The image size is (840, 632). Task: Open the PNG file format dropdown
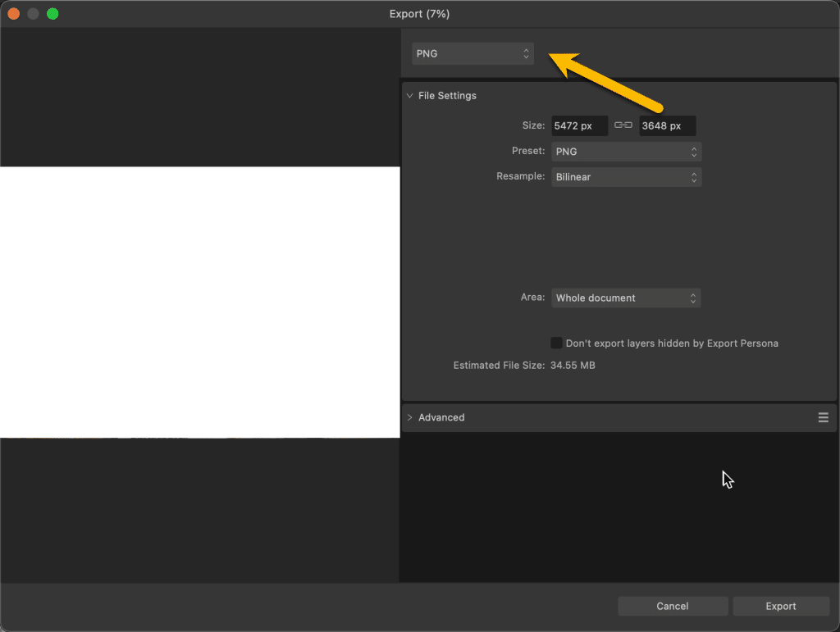472,53
